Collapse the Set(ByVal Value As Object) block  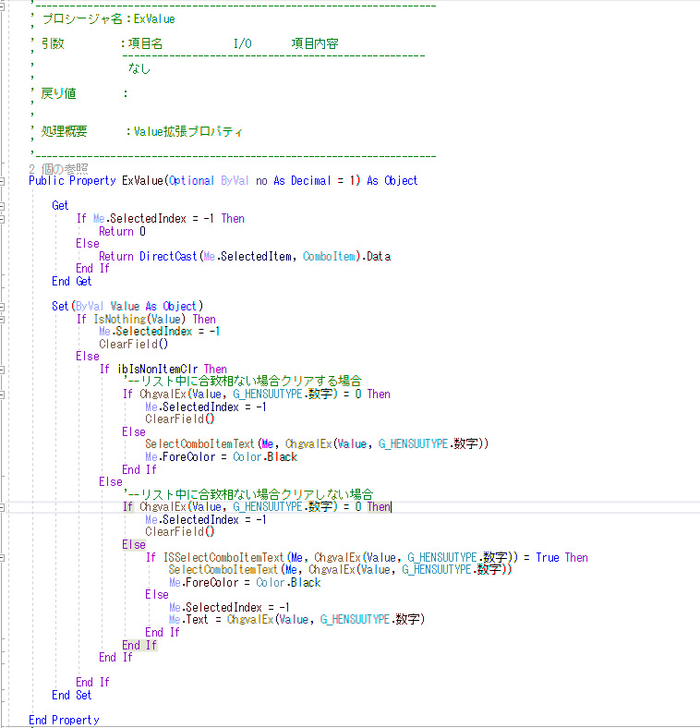pos(2,307)
